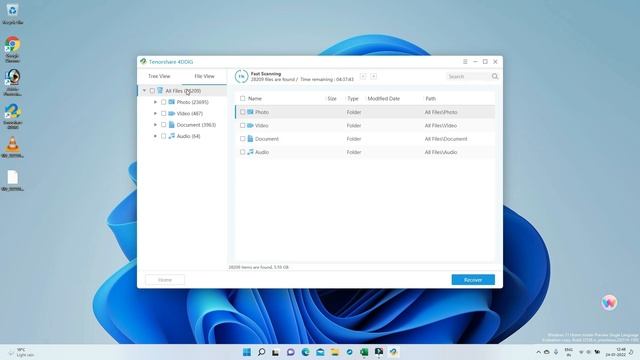Open the Chat app from taskbar

point(291,352)
